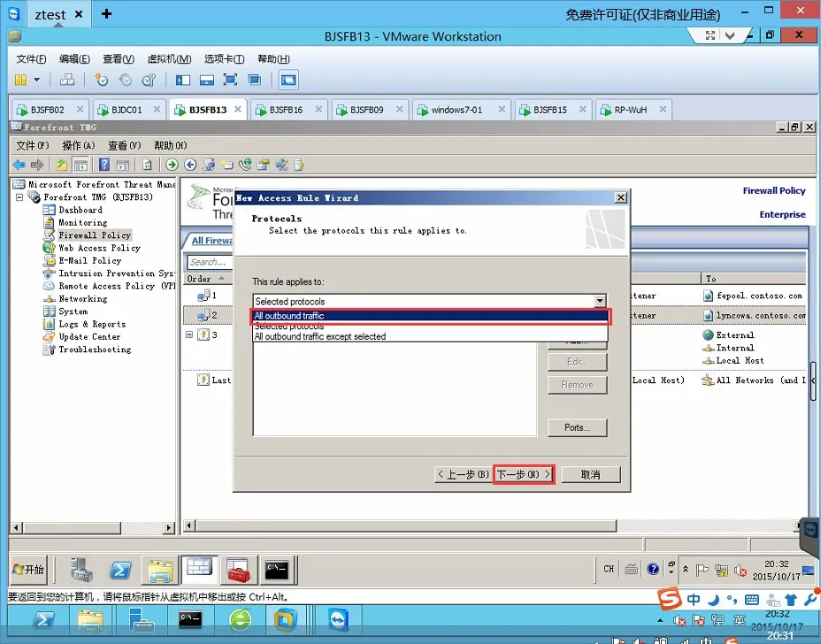
Task: Open Intrusion Prevention System node
Action: (116, 273)
